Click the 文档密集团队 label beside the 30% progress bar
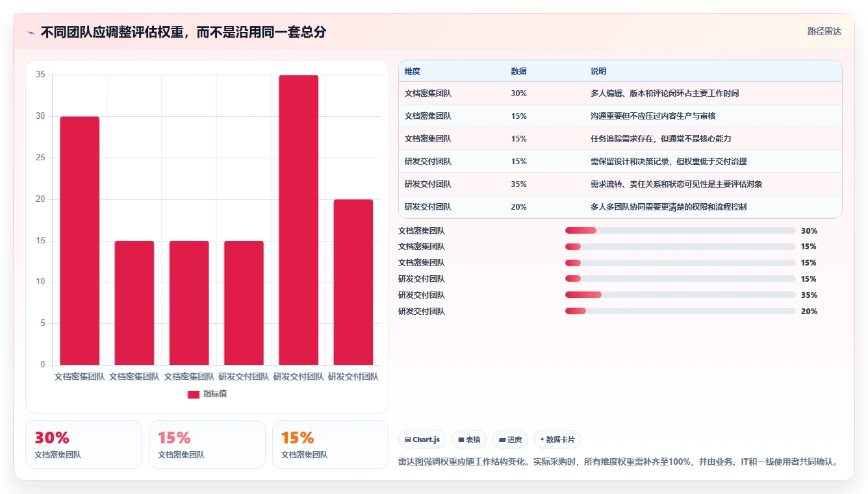Image resolution: width=868 pixels, height=494 pixels. click(x=422, y=231)
